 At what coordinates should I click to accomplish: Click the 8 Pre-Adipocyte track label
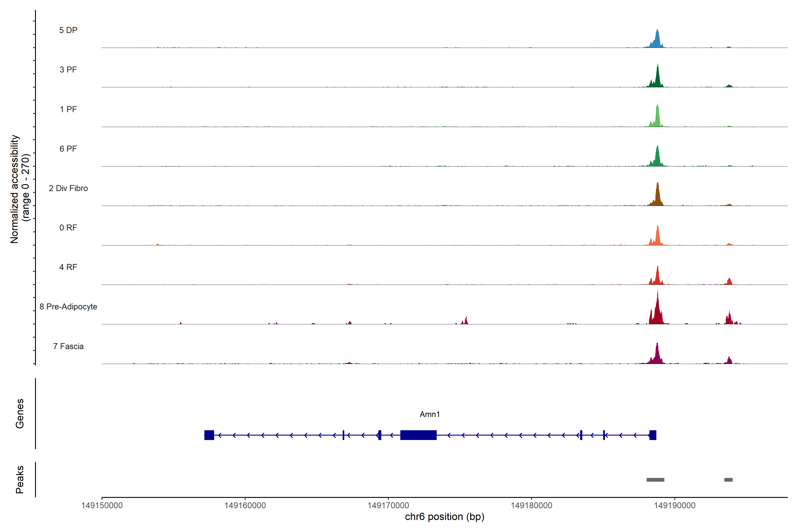pyautogui.click(x=68, y=307)
